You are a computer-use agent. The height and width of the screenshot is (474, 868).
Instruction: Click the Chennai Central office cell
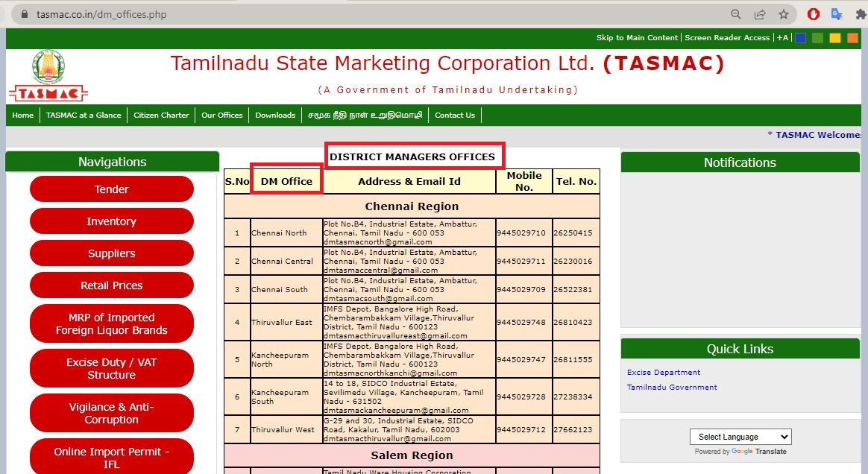[286, 261]
